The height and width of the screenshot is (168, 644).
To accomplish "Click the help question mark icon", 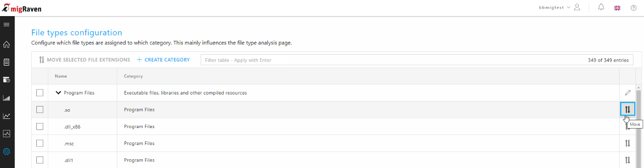I will click(633, 8).
